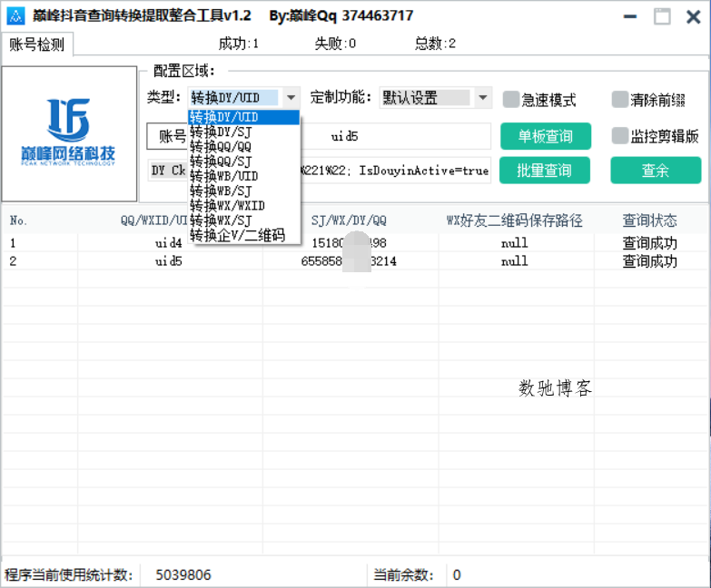Screen dimensions: 711x588
Task: Click the WX好友二维码保存路径 column header
Action: pos(515,220)
